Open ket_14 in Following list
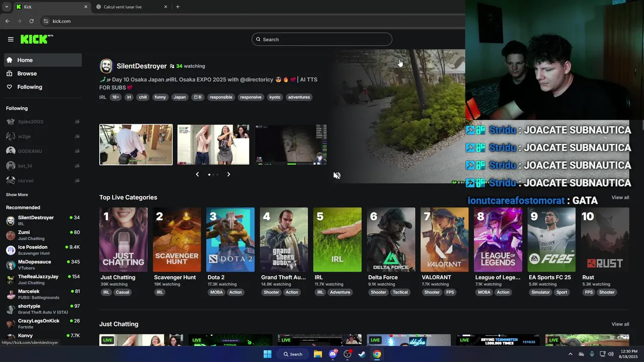Image resolution: width=644 pixels, height=362 pixels. tap(43, 165)
